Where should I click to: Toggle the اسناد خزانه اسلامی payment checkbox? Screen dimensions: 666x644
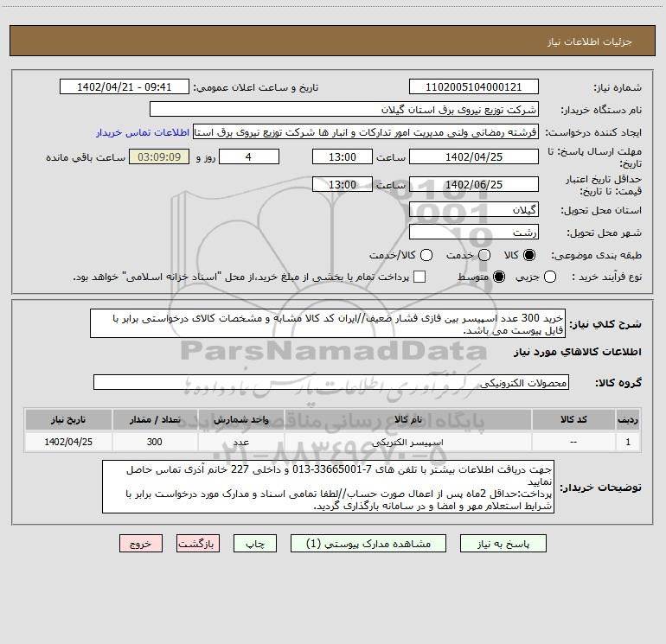419,277
